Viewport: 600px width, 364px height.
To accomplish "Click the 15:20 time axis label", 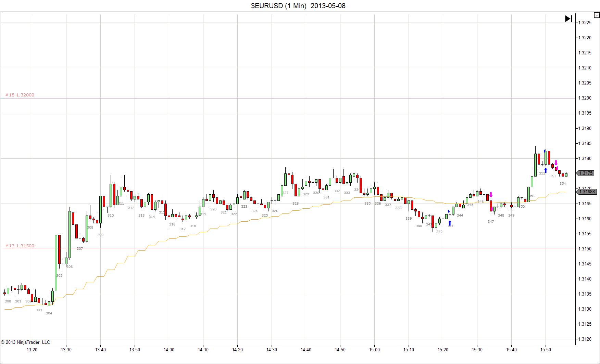I will [443, 350].
